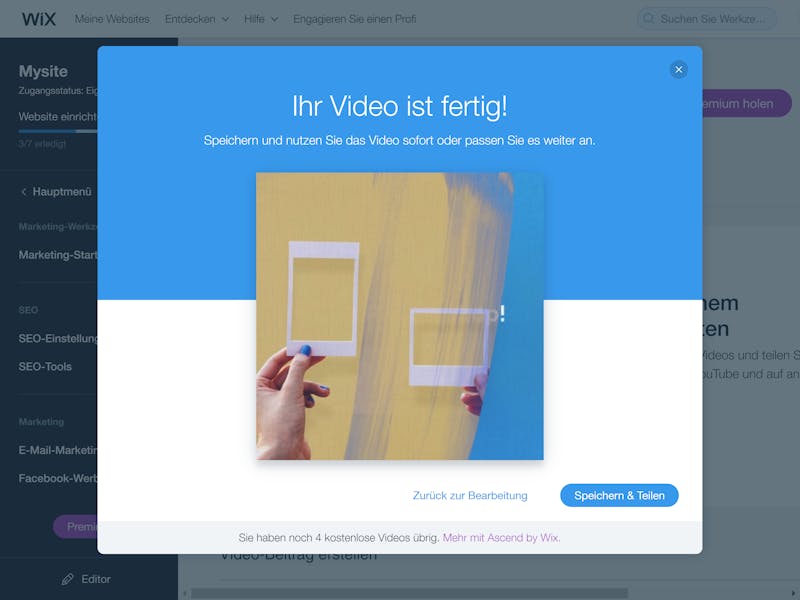
Task: Click Zurück zur Bearbeitung link
Action: tap(470, 495)
